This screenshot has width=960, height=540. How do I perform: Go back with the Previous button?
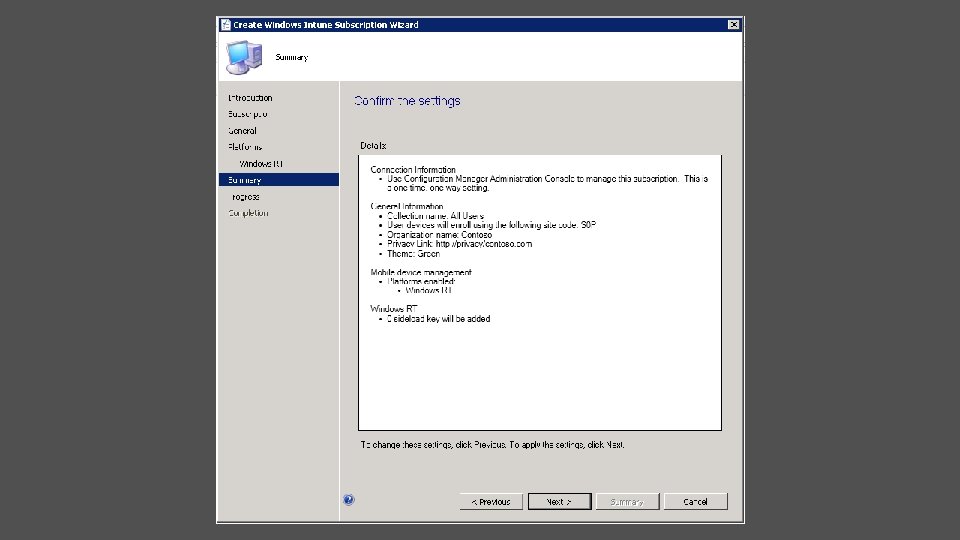(x=491, y=501)
